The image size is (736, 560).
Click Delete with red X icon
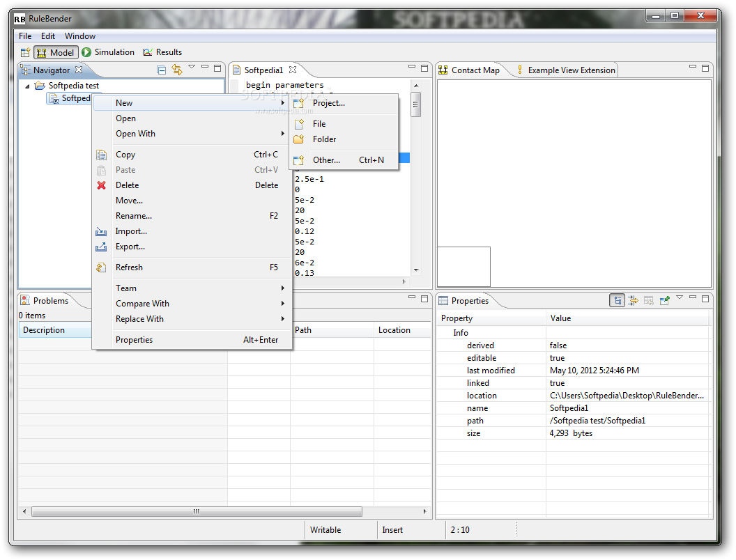pos(192,185)
